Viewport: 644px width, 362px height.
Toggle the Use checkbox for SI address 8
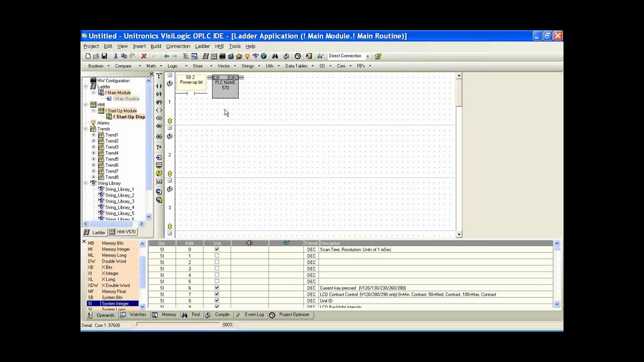point(217,301)
